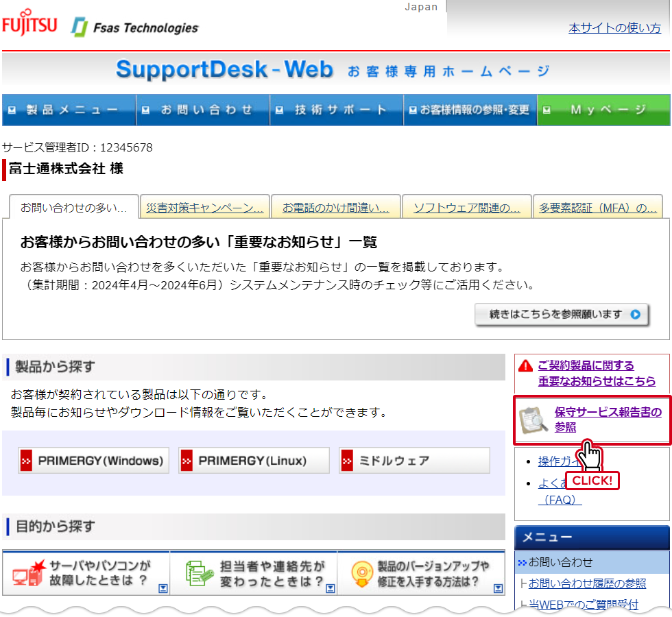Click the square icon beside 技術サポート
This screenshot has width=672, height=617.
[x=280, y=110]
